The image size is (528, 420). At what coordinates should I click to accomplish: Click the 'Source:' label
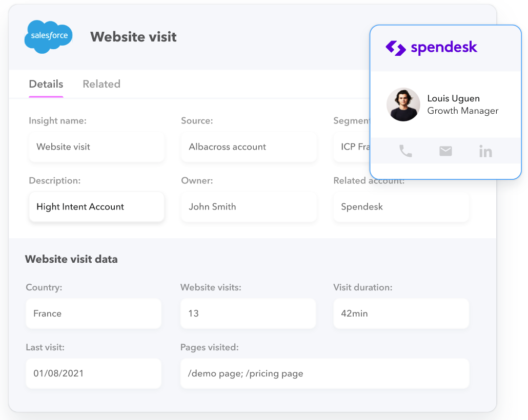click(x=197, y=120)
